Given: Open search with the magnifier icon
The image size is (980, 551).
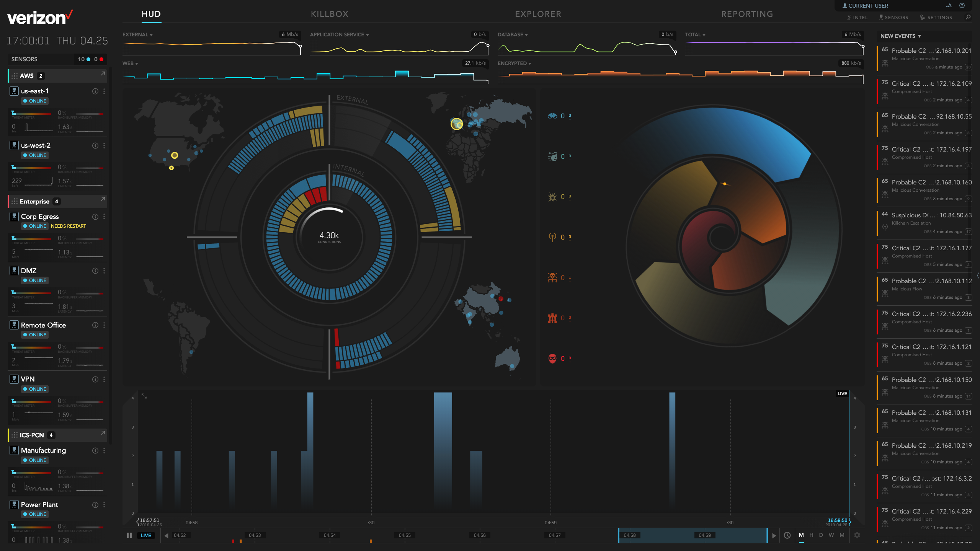Looking at the screenshot, I should point(968,17).
